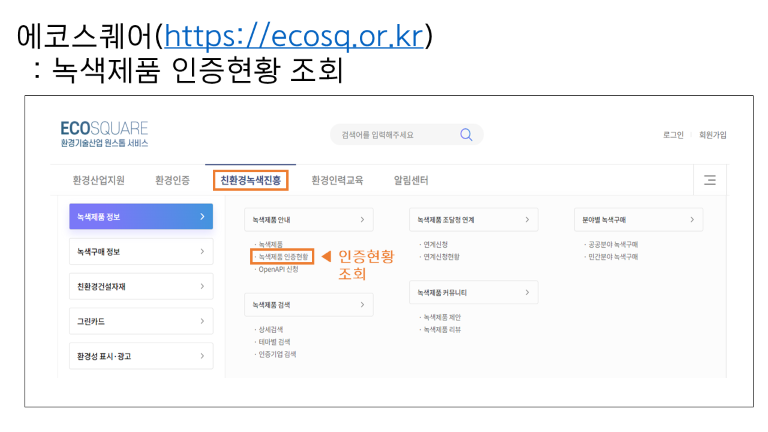Select the 환경산업지원 nav tab
Image resolution: width=768 pixels, height=432 pixels.
98,180
